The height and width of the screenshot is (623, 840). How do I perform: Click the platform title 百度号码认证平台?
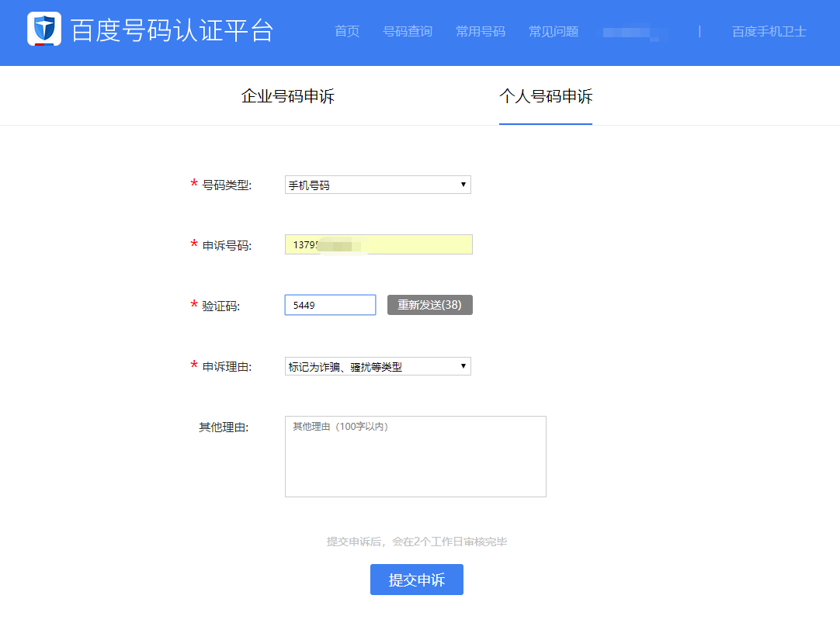[171, 32]
